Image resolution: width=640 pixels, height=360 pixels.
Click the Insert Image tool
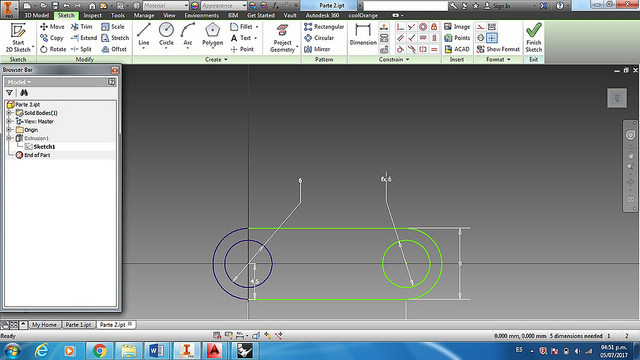[457, 27]
